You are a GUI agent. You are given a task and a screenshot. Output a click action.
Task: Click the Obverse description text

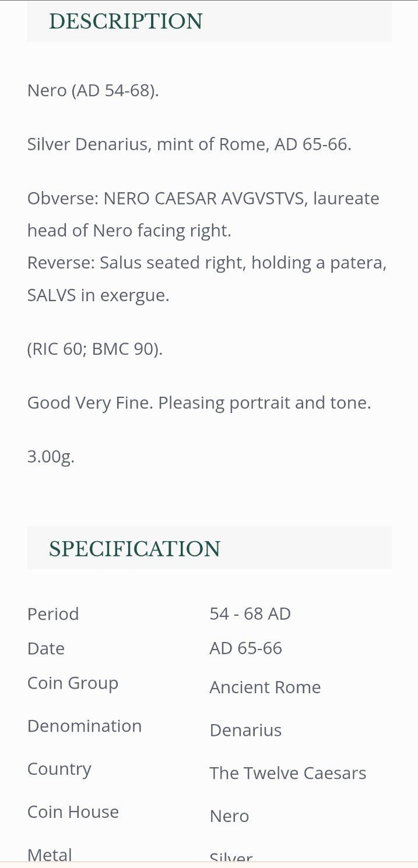pyautogui.click(x=203, y=214)
